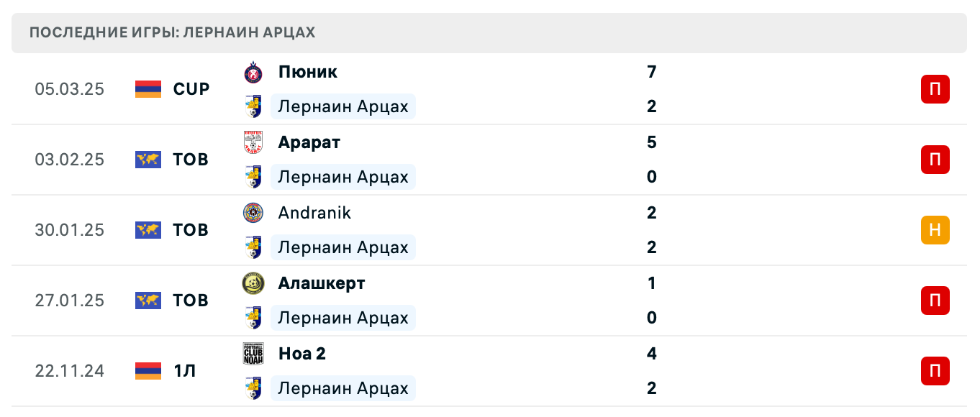
Task: Click the Ноа 2 club crest
Action: (253, 353)
